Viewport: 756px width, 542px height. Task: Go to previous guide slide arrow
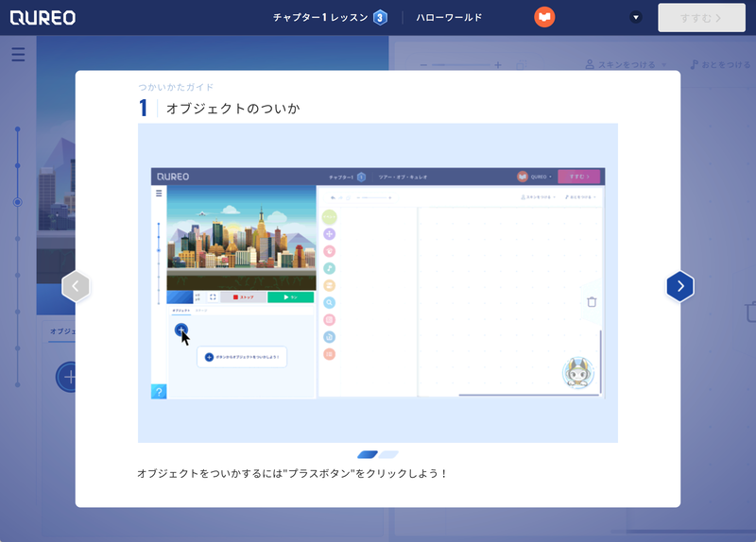click(x=76, y=286)
